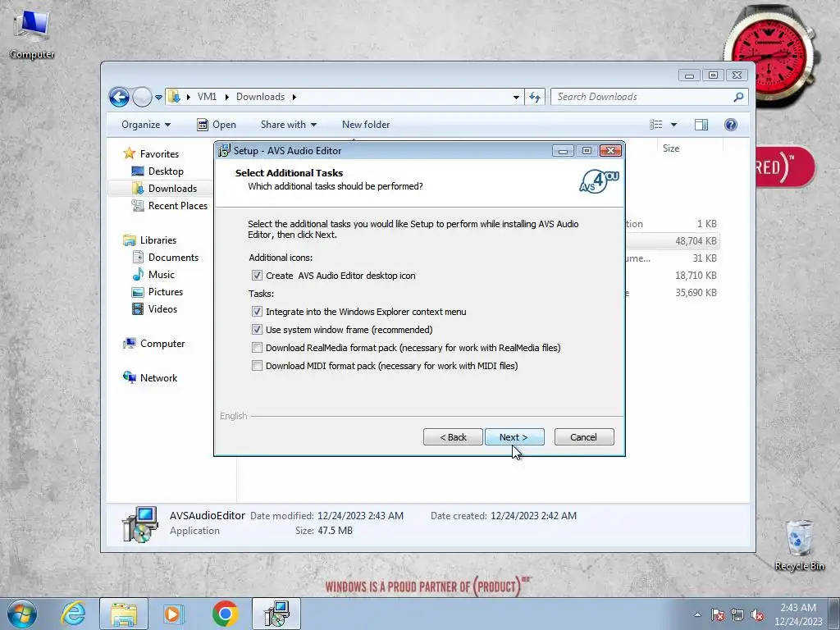Image resolution: width=840 pixels, height=630 pixels.
Task: Open the more view options dropdown arrow
Action: [x=674, y=125]
